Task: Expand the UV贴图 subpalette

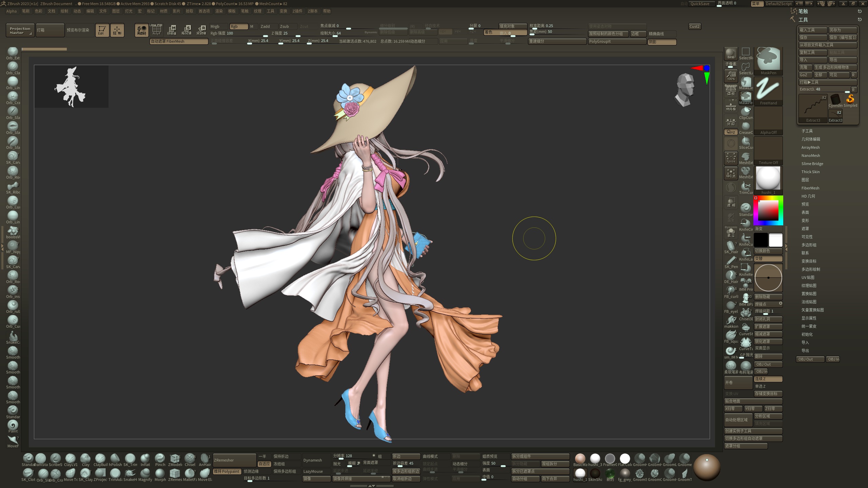Action: pos(808,278)
